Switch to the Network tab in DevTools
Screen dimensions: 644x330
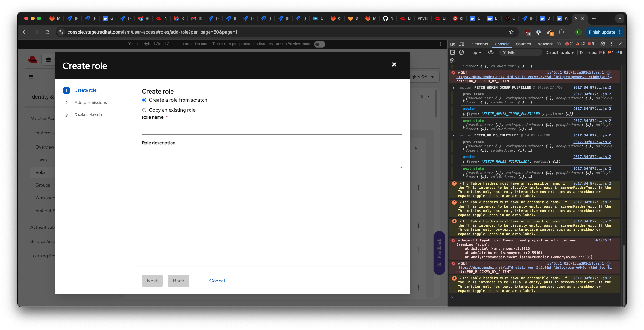(x=545, y=44)
